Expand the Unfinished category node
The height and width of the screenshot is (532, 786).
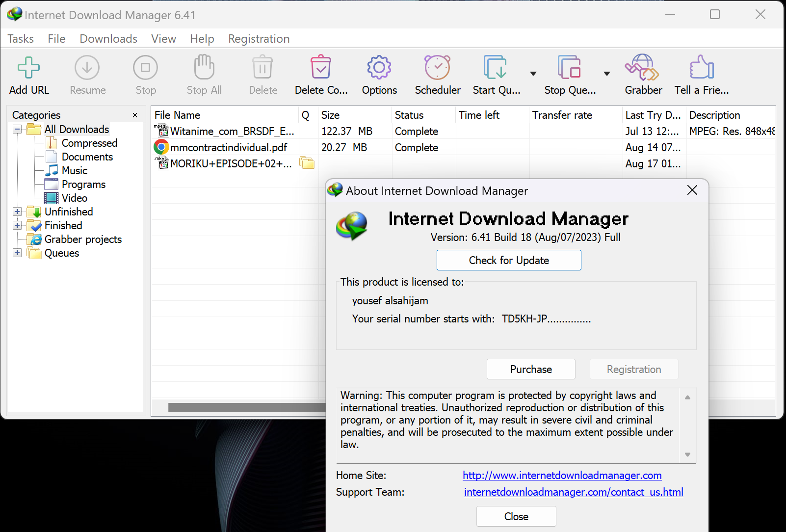[x=17, y=212]
